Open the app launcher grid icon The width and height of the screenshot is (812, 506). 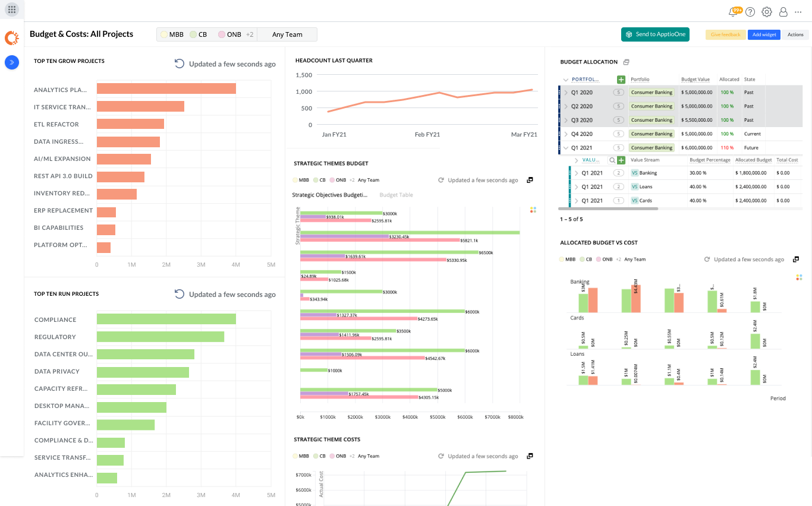(12, 10)
